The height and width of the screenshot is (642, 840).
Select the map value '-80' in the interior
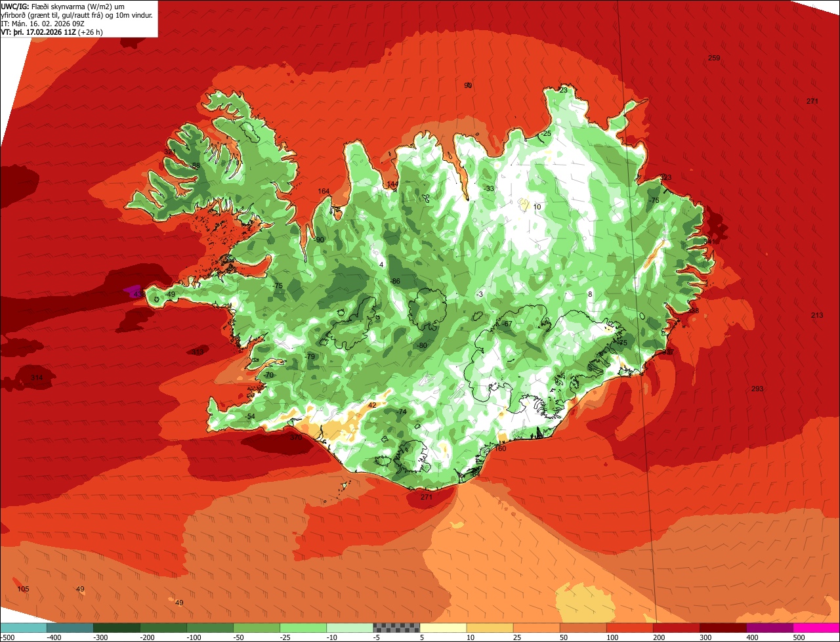click(421, 345)
